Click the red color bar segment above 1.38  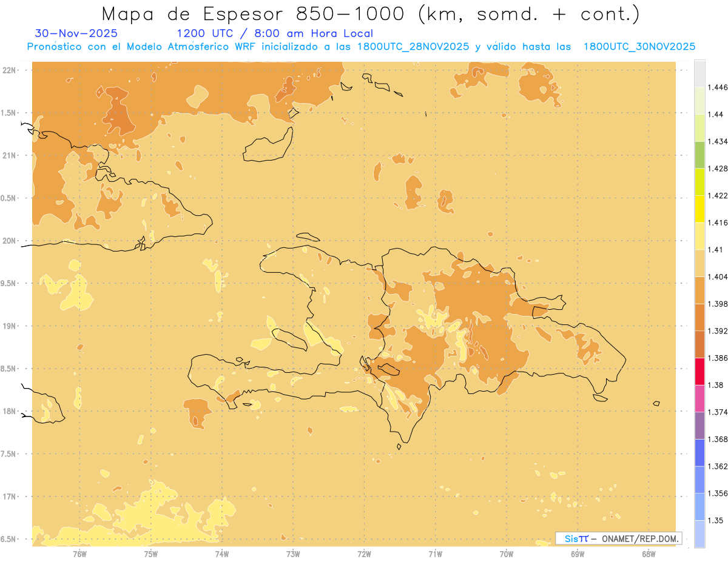[x=699, y=372]
